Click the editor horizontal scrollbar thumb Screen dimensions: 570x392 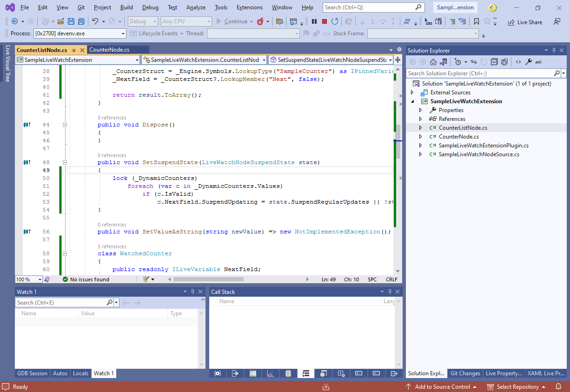pyautogui.click(x=208, y=279)
